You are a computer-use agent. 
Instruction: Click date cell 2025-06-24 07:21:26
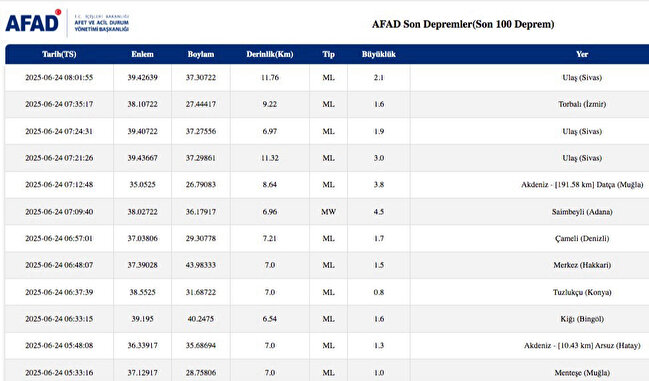59,158
